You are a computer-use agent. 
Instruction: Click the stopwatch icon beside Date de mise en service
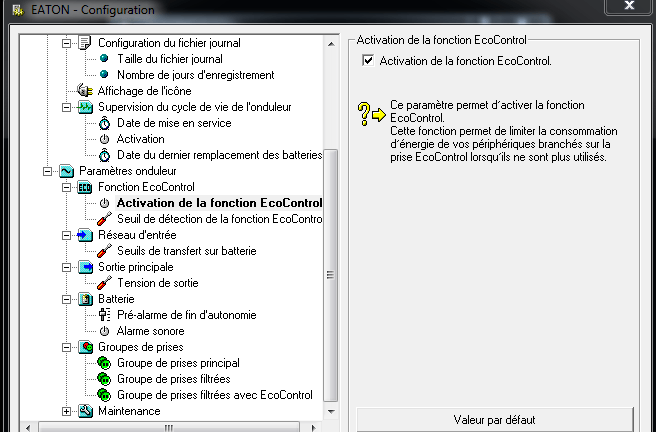tap(104, 123)
